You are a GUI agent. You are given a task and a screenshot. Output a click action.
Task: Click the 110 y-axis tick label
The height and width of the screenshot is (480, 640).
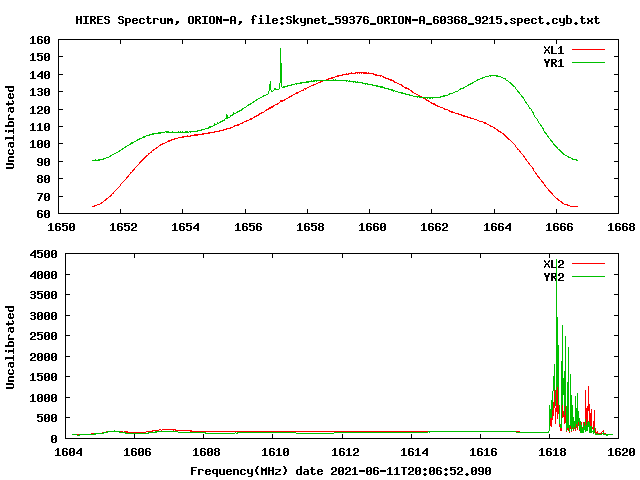click(40, 127)
